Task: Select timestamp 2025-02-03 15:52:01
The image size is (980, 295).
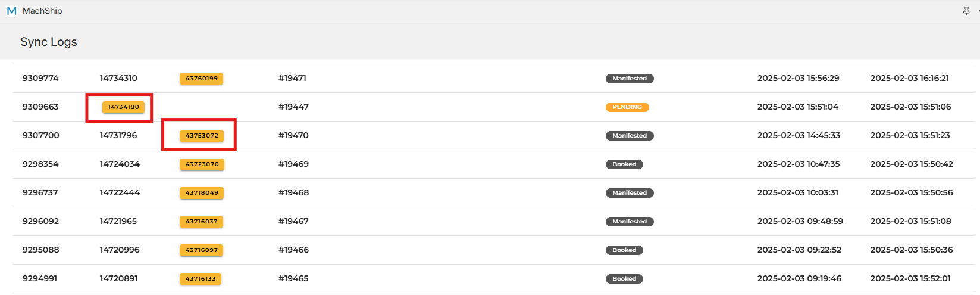Action: (x=910, y=278)
